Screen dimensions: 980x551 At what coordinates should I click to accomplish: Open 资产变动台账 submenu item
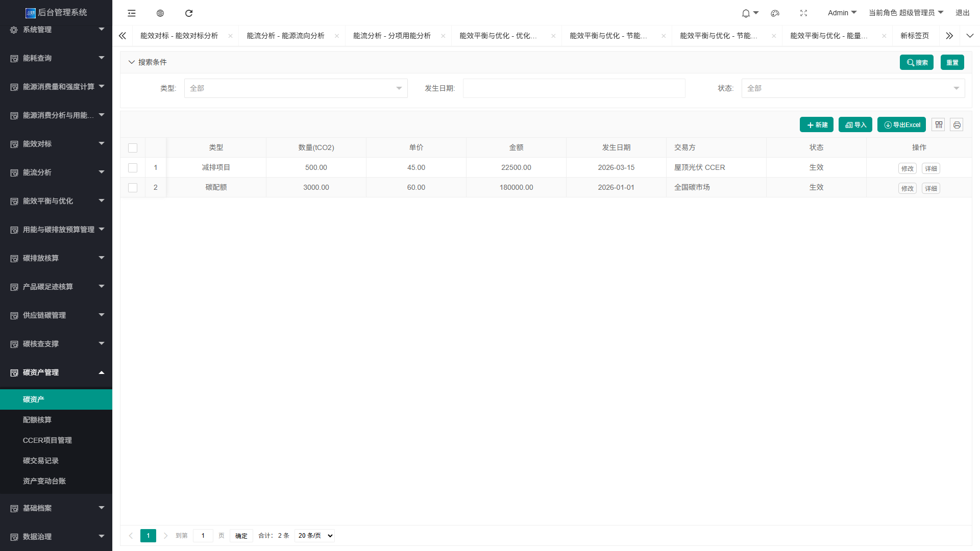pyautogui.click(x=56, y=481)
